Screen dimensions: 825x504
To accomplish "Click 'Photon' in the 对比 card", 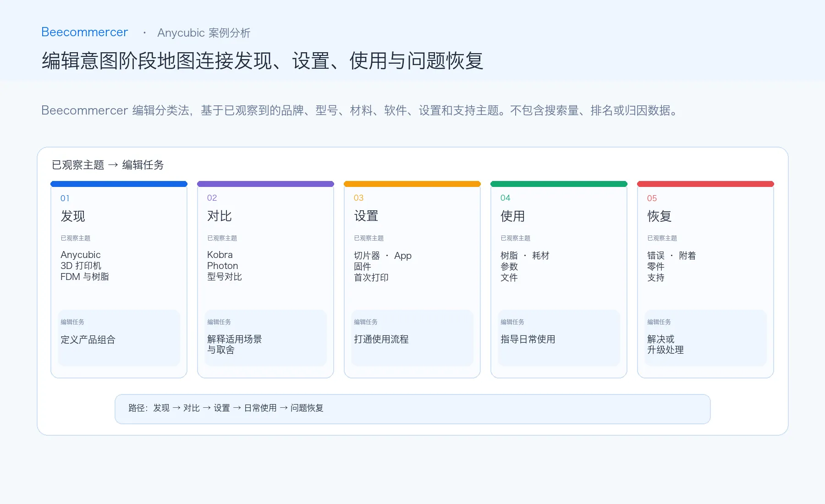I will [223, 266].
